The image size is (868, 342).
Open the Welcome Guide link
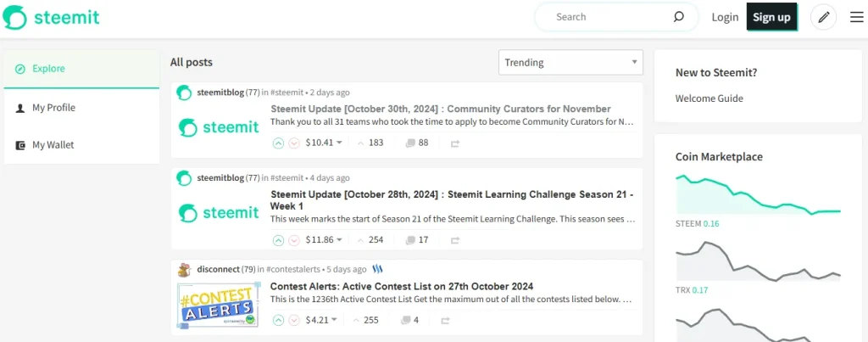pyautogui.click(x=709, y=98)
